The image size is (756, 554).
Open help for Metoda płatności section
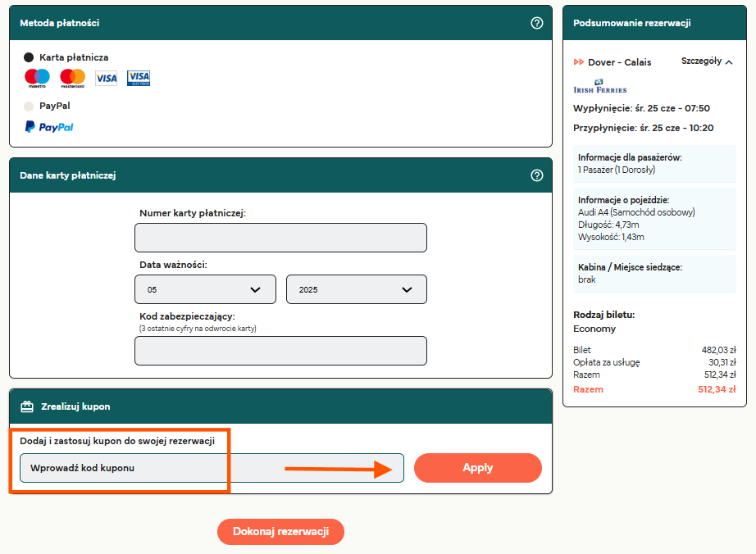tap(537, 23)
